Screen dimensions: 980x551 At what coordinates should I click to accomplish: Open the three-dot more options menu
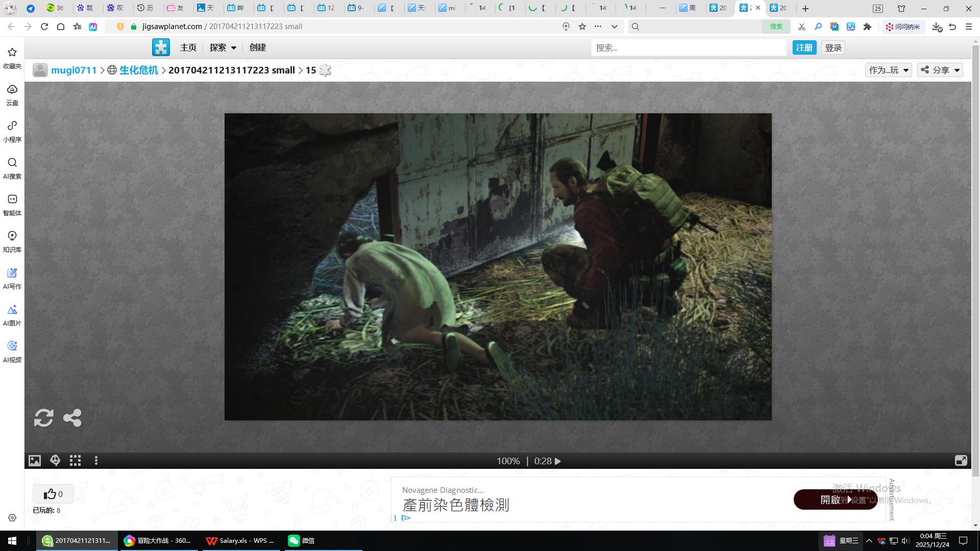coord(96,461)
